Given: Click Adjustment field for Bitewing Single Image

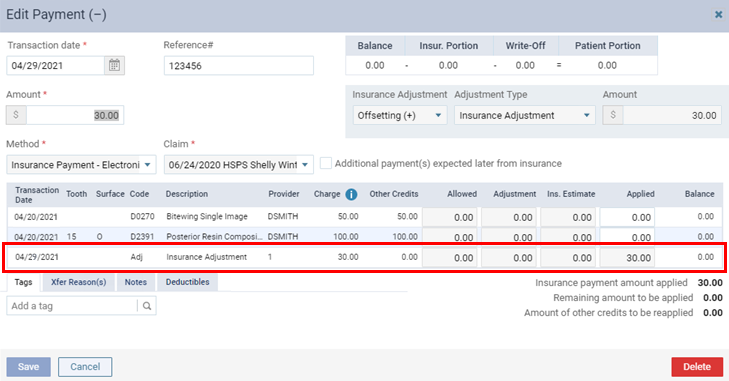Looking at the screenshot, I should coord(509,217).
